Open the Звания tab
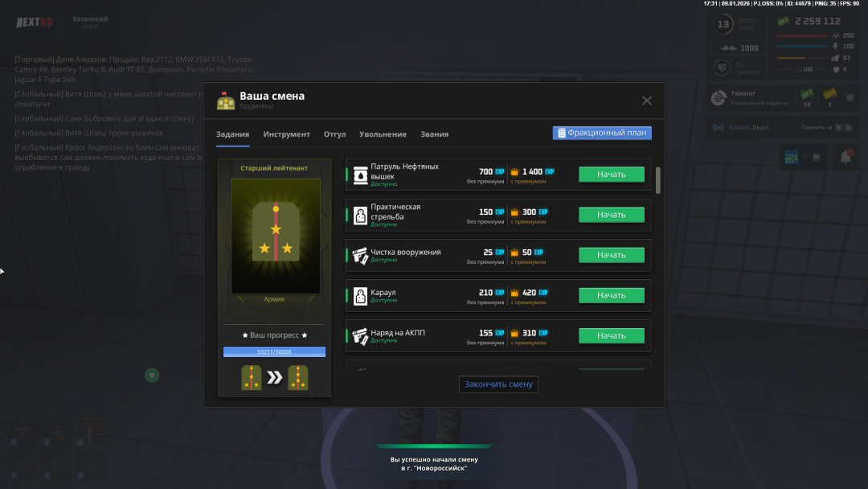This screenshot has width=868, height=489. pyautogui.click(x=434, y=134)
